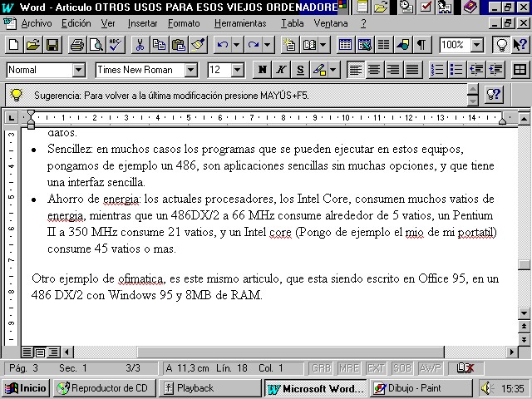This screenshot has width=532, height=399.
Task: Apply a numbered list
Action: tap(438, 70)
